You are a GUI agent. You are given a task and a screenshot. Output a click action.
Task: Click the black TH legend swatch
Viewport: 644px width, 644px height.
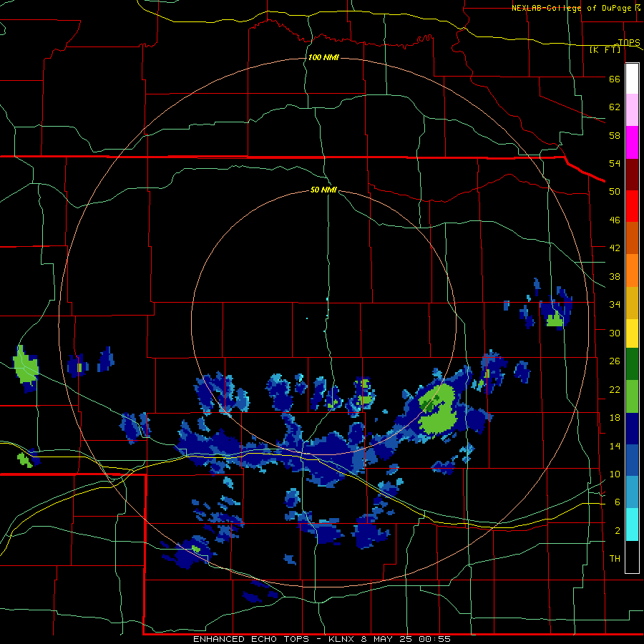pyautogui.click(x=632, y=557)
